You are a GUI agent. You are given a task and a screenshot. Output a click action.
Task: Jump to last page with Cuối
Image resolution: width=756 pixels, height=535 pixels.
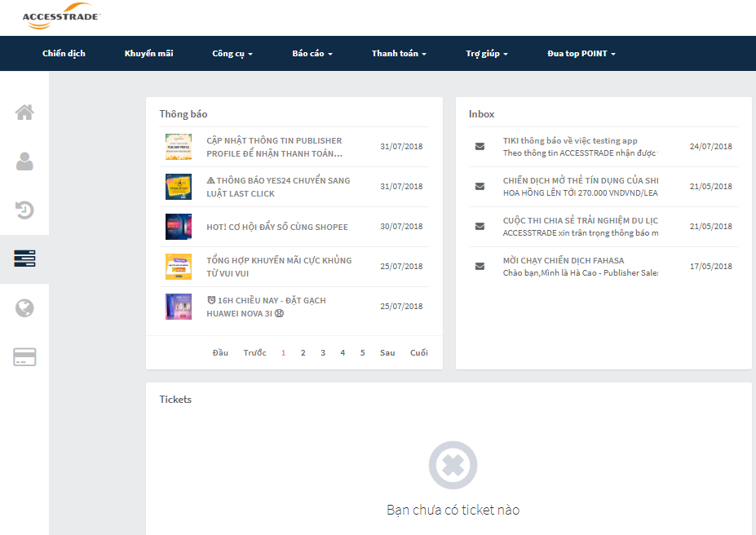tap(419, 353)
